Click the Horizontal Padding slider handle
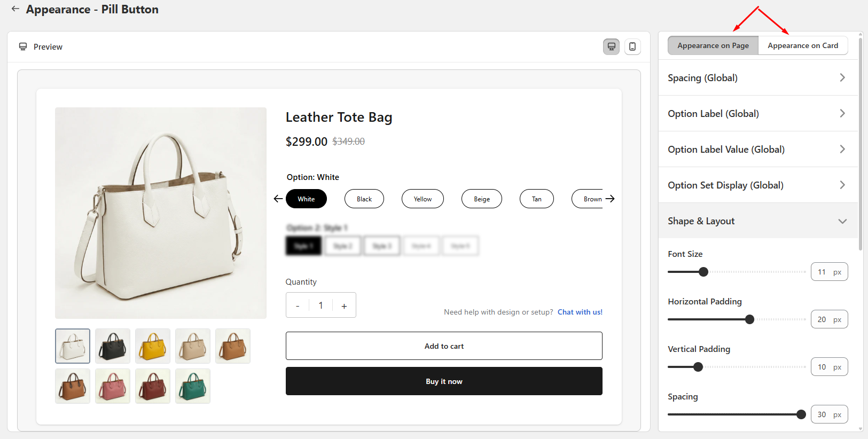Viewport: 868px width, 439px height. click(749, 319)
